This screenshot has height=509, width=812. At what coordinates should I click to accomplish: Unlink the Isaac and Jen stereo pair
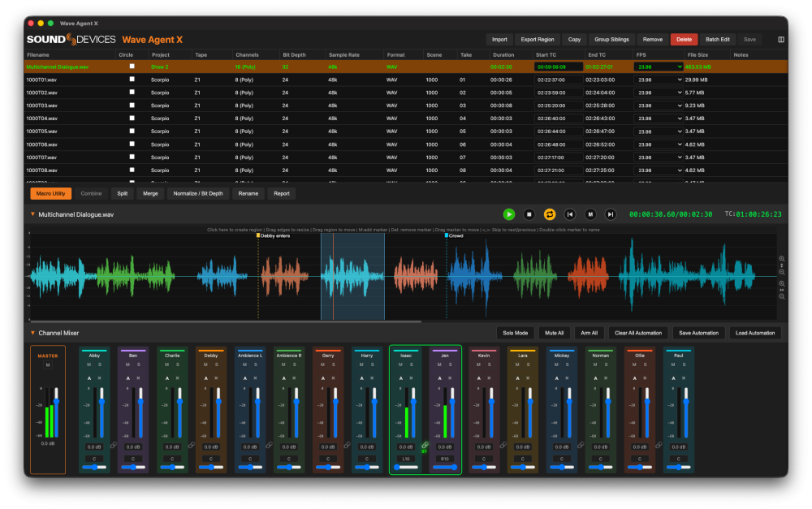[425, 445]
